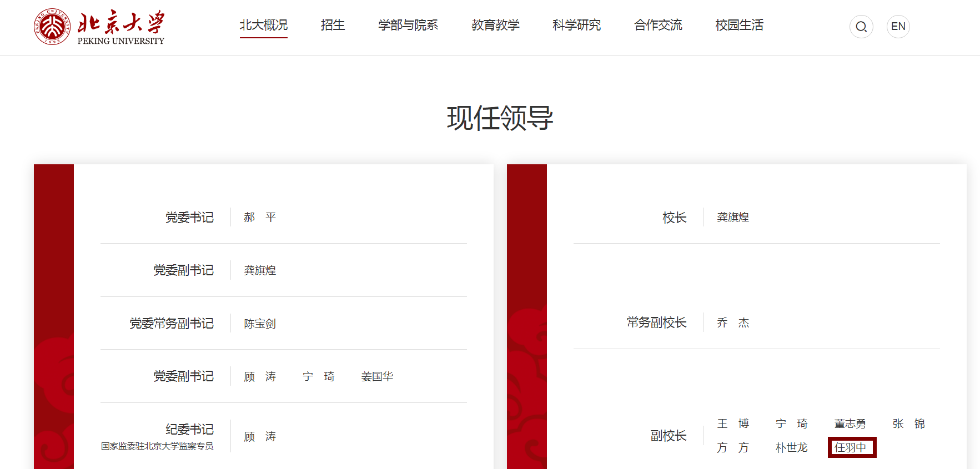The width and height of the screenshot is (980, 469).
Task: Click the 党委常务副书记 title label
Action: point(172,324)
